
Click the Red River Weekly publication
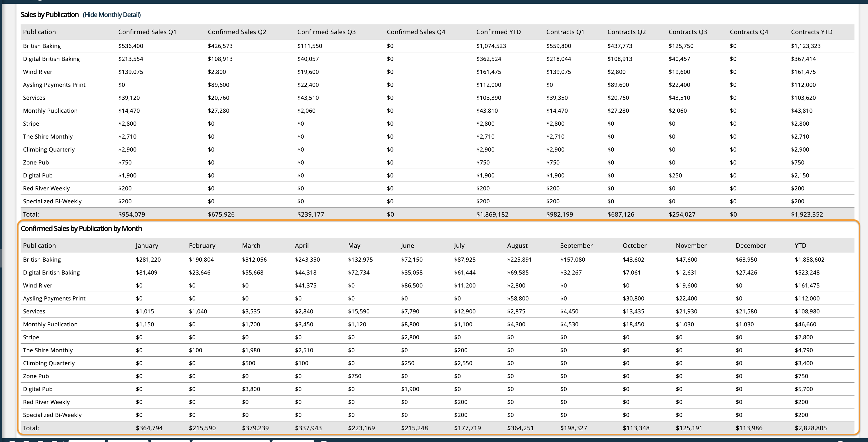[46, 188]
